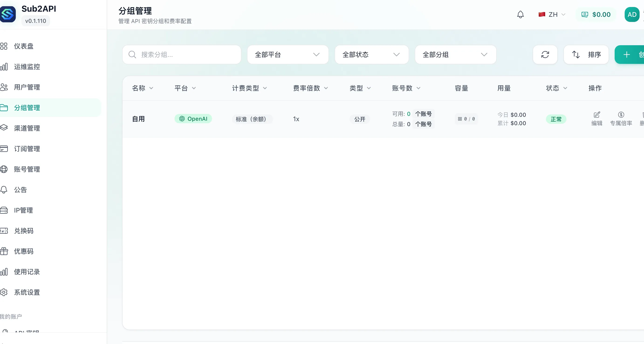
Task: Open the 全部平台 filter dropdown
Action: click(288, 55)
